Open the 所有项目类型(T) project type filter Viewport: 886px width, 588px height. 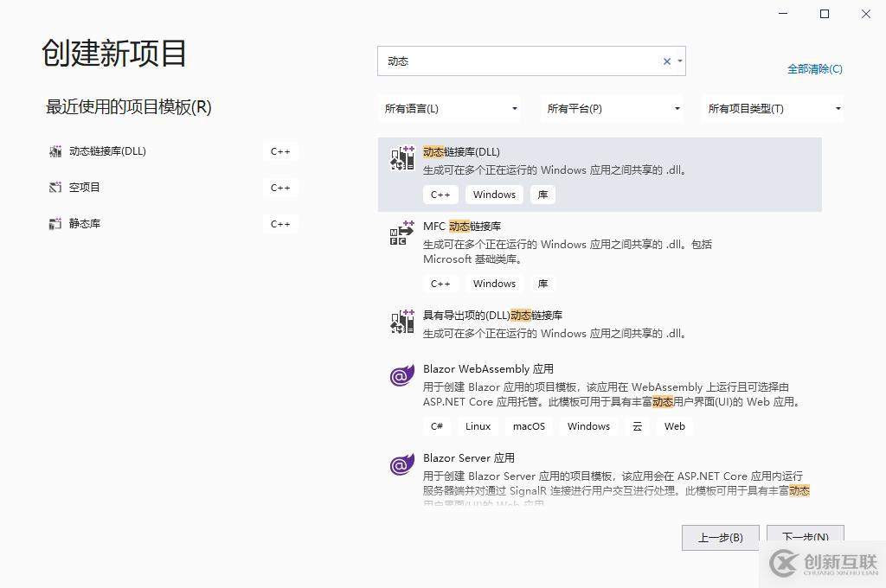[x=773, y=108]
